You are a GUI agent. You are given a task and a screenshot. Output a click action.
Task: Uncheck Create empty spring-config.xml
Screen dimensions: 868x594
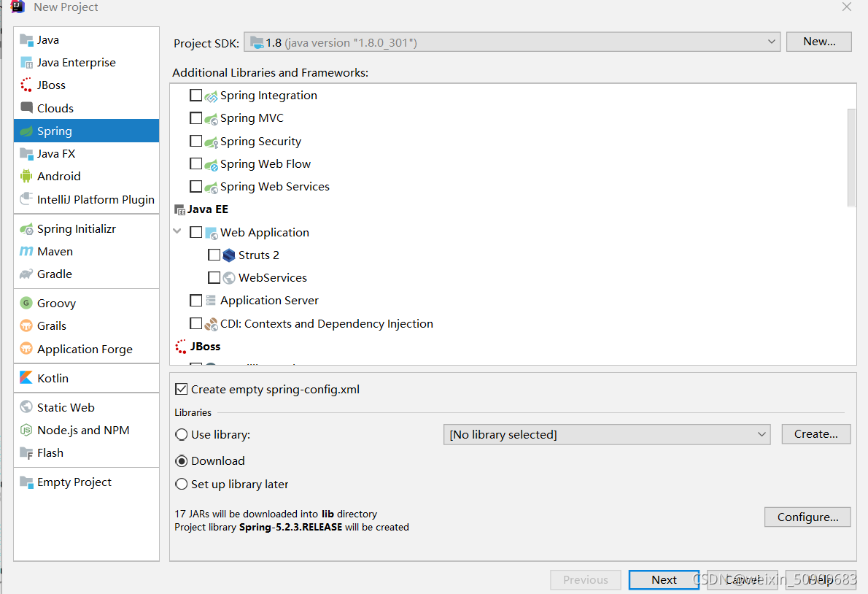(x=181, y=389)
